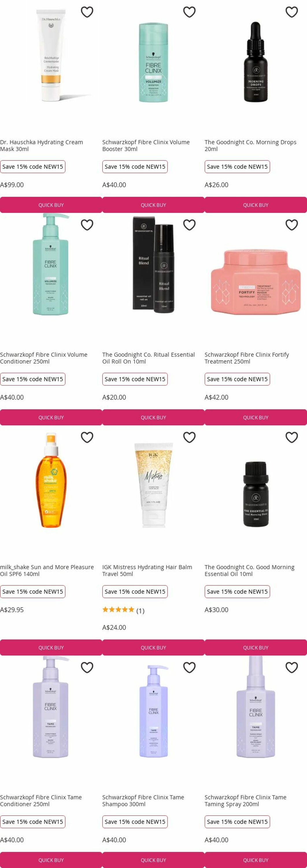The width and height of the screenshot is (307, 868).
Task: Open milk_shake Sun and More Pleasure Oil title
Action: pos(47,571)
